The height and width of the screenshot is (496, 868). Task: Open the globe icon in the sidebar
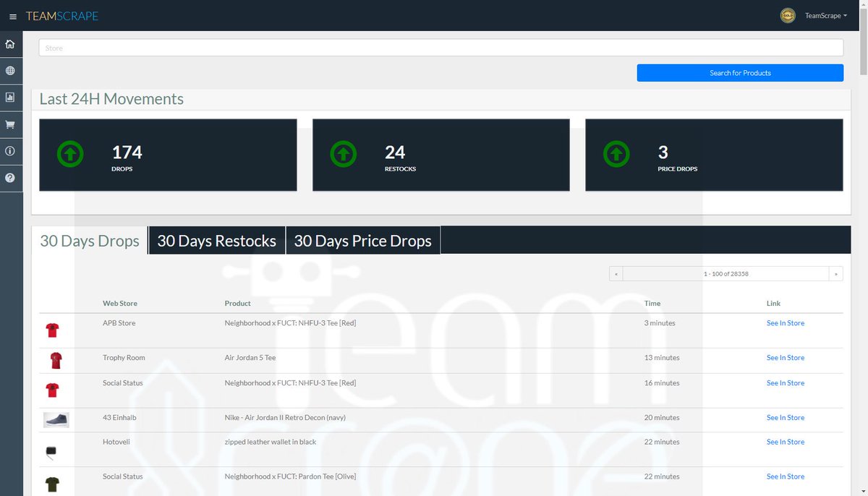[10, 71]
